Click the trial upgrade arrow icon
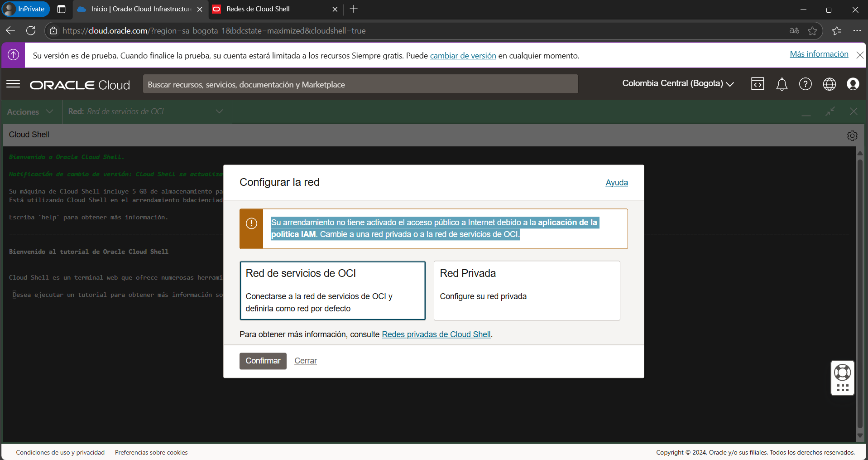This screenshot has width=868, height=460. [x=13, y=55]
